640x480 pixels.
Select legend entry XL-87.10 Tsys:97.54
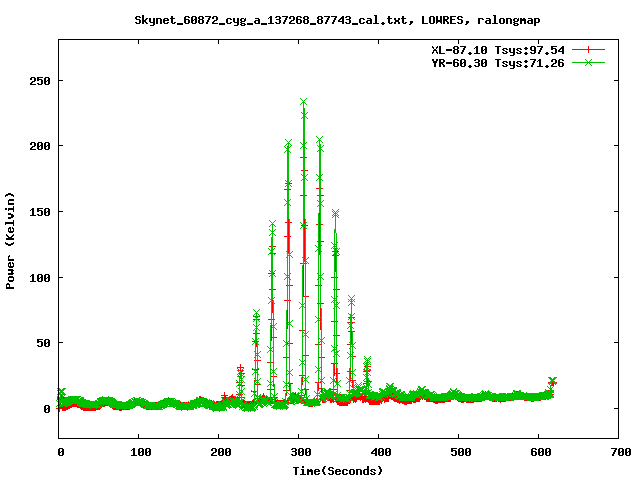498,50
